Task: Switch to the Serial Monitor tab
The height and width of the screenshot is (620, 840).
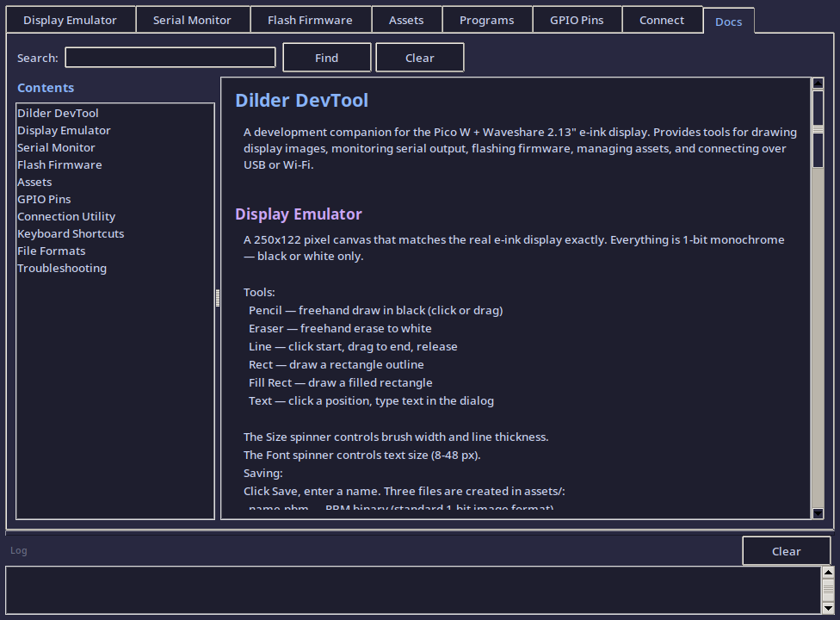Action: click(192, 20)
